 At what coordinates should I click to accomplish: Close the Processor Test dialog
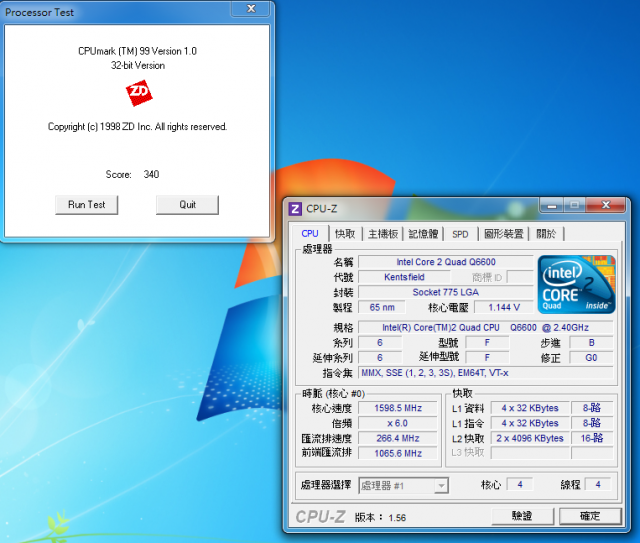click(x=251, y=8)
